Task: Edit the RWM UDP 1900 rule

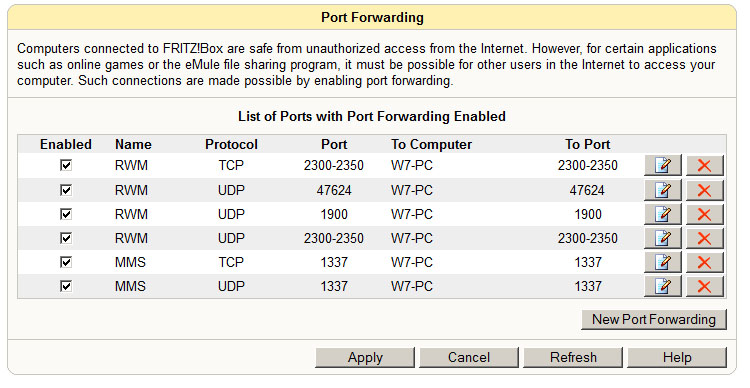Action: 662,214
